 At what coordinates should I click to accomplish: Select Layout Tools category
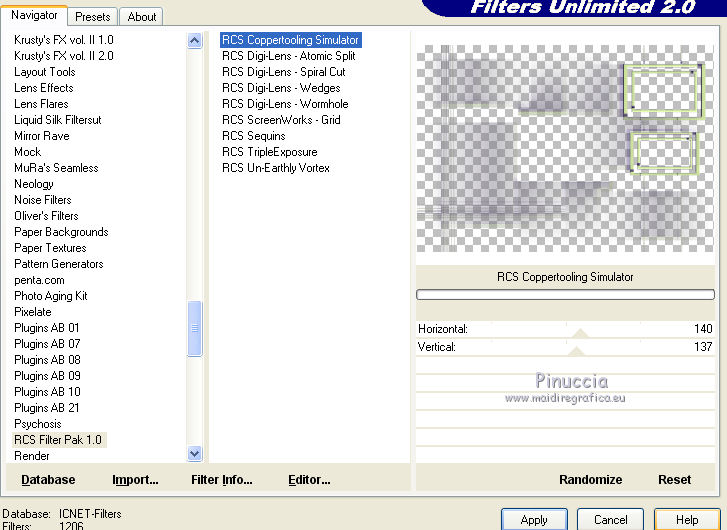[45, 72]
